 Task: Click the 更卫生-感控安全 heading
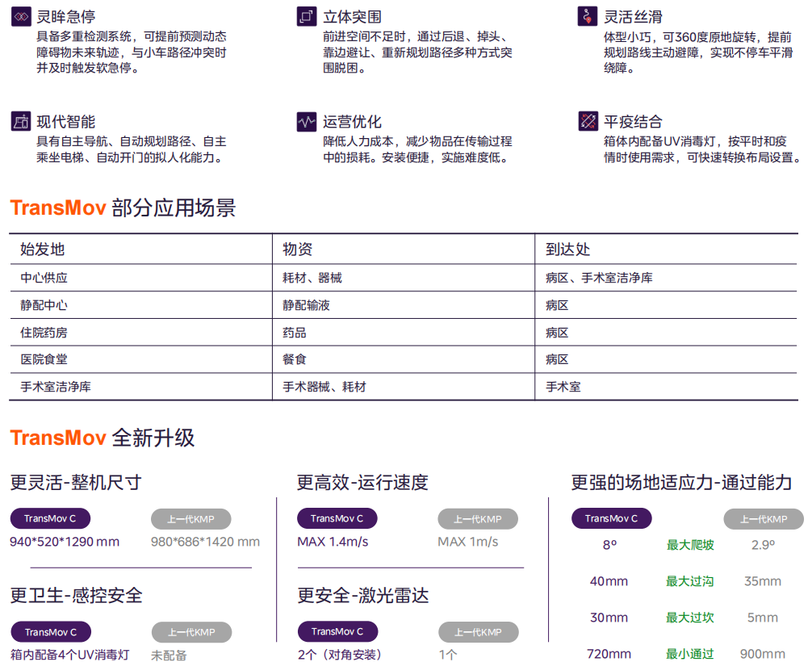pos(76,595)
